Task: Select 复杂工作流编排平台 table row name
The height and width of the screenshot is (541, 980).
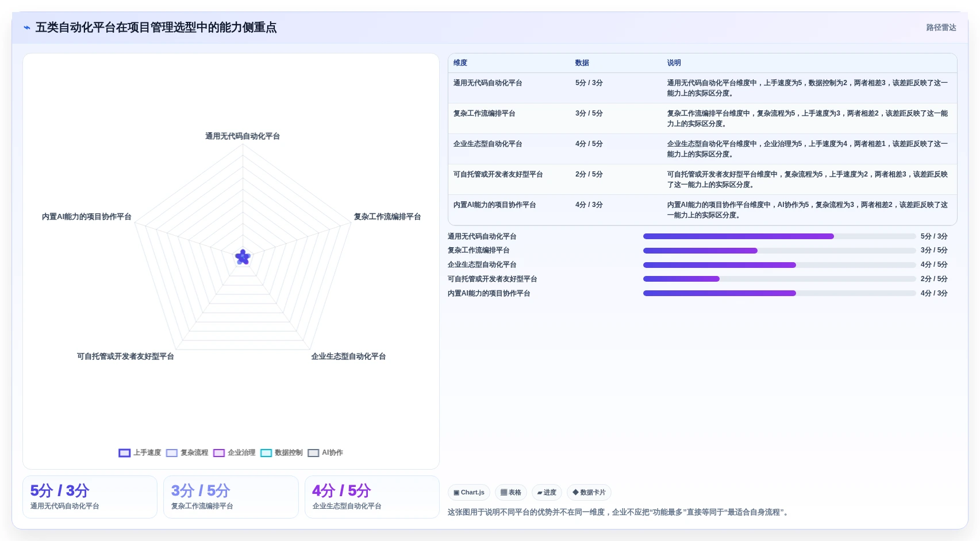Action: (x=484, y=113)
